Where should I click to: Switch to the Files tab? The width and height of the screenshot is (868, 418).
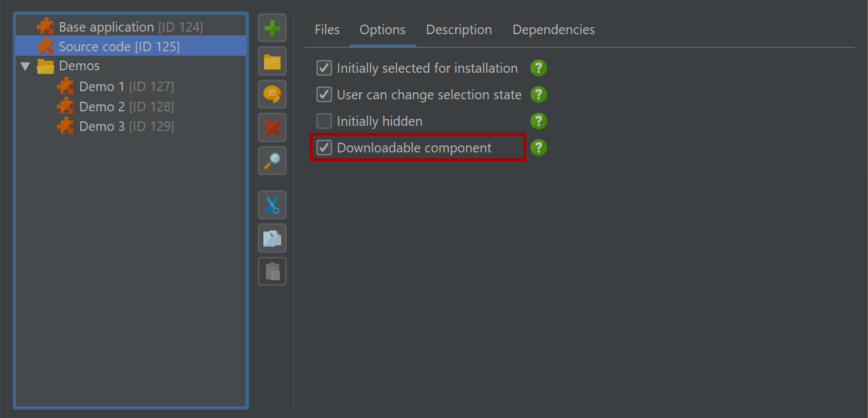[x=327, y=30]
